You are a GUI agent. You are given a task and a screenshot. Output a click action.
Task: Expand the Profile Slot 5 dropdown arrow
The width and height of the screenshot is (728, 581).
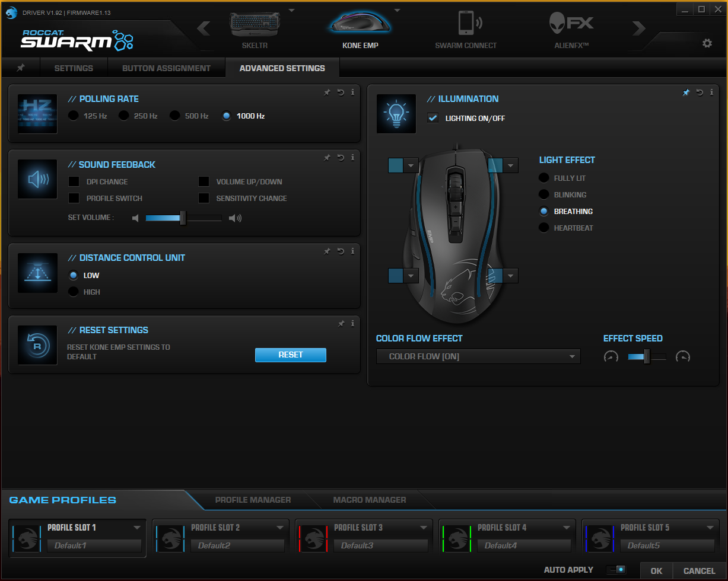[x=710, y=527]
